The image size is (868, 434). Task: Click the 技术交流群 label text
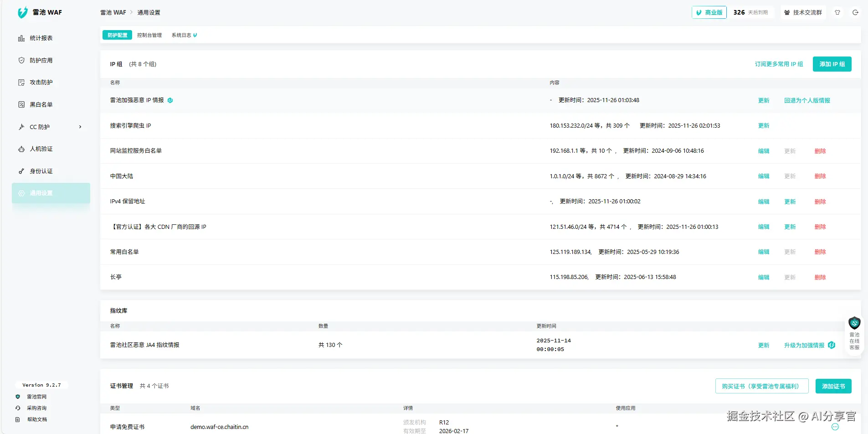(807, 12)
